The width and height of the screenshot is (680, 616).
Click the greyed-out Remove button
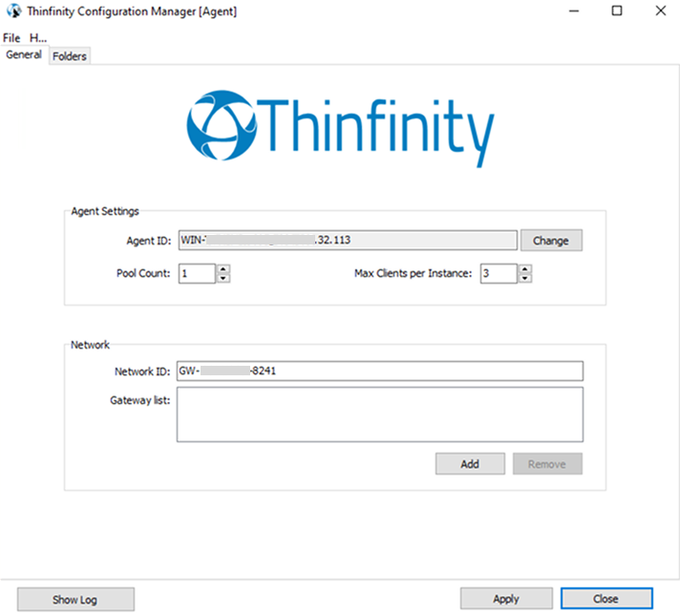547,464
